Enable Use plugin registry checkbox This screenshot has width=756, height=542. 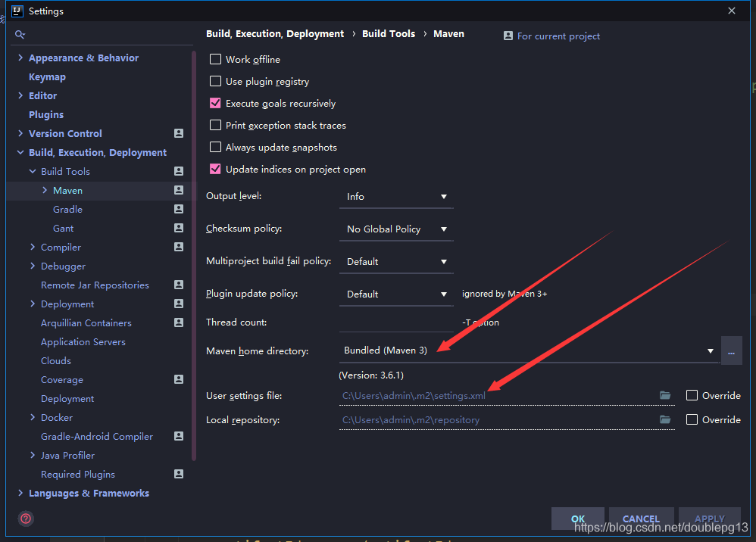pyautogui.click(x=216, y=81)
